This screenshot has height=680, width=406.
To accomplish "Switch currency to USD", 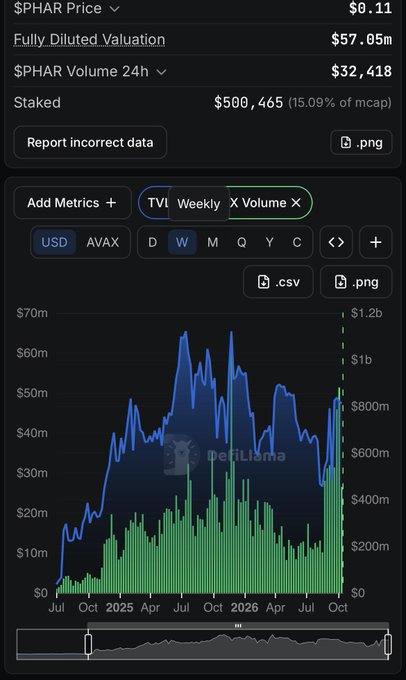I will coord(54,242).
